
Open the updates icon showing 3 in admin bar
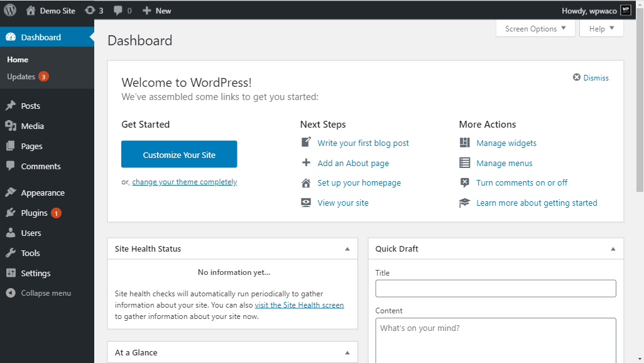click(x=90, y=10)
